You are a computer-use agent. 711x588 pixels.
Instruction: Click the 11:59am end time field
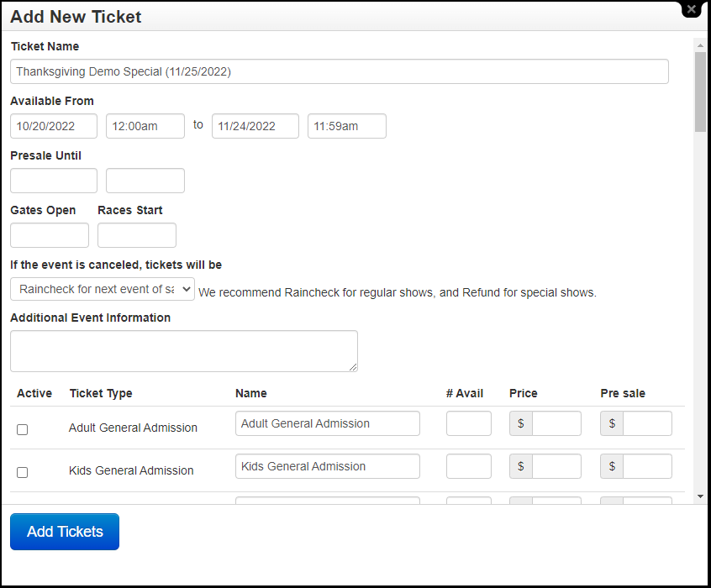pyautogui.click(x=346, y=126)
